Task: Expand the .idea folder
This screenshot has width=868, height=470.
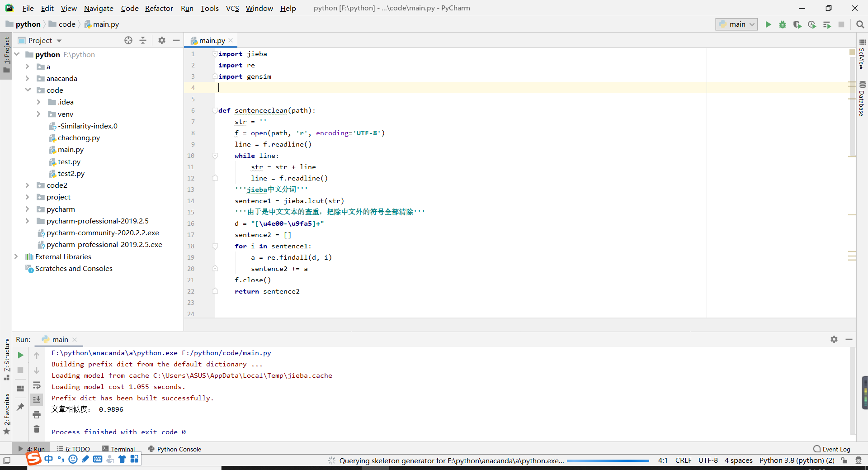Action: click(38, 102)
